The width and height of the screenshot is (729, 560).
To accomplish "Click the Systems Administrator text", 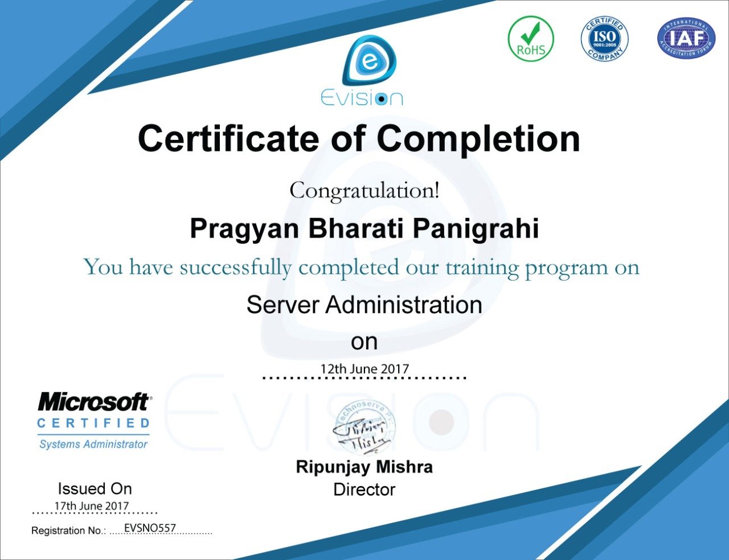I will coord(93,444).
